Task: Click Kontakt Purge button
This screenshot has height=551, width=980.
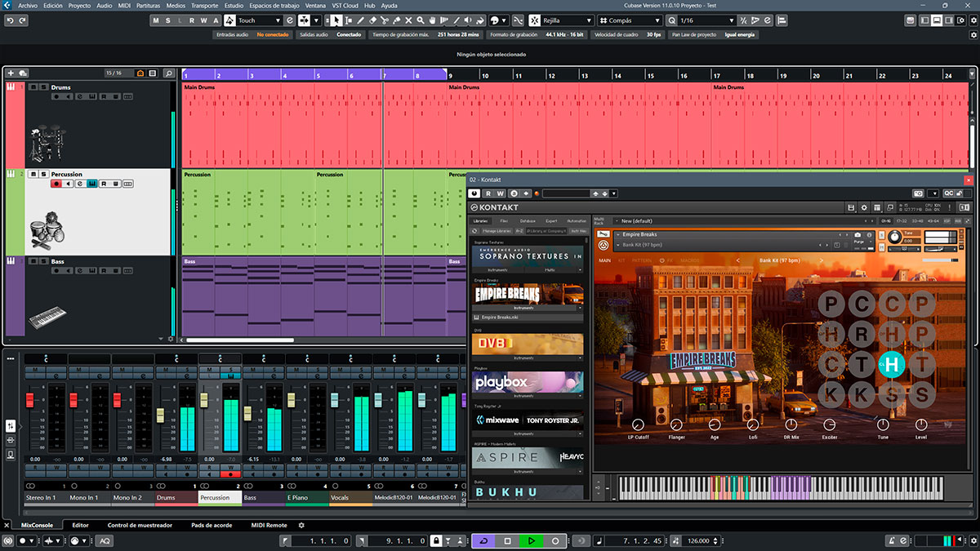Action: tap(857, 241)
